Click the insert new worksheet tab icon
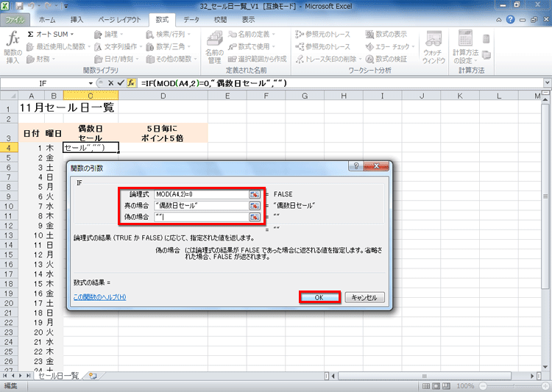552x392 pixels. click(x=93, y=376)
